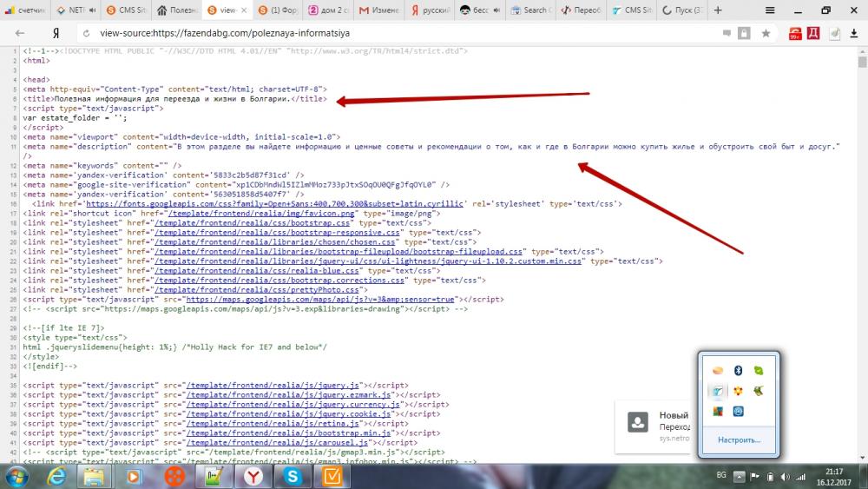Open the chosen.css link
Image resolution: width=868 pixels, height=489 pixels.
(274, 242)
